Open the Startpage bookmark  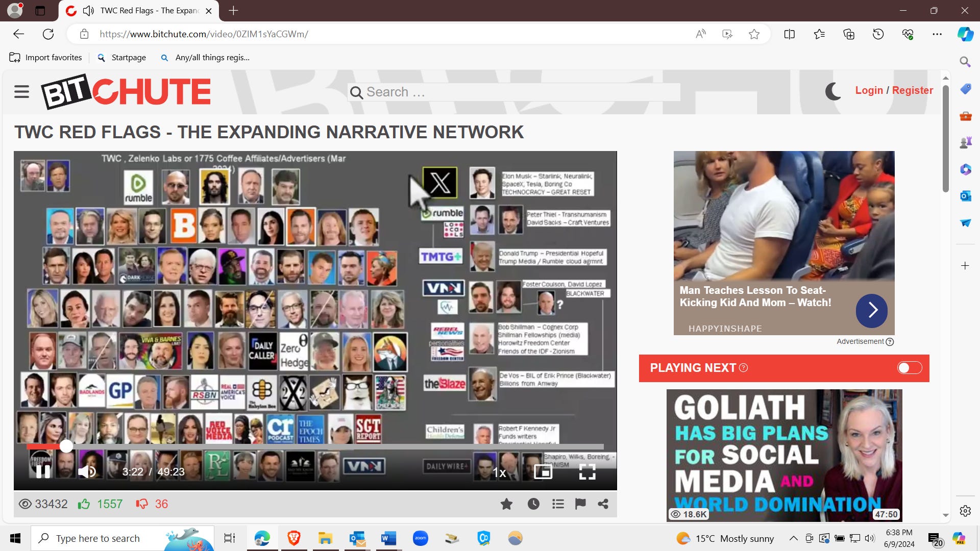(x=122, y=58)
